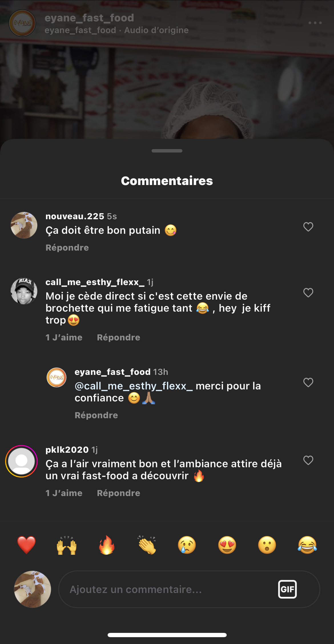Open the three-dots more options menu
The height and width of the screenshot is (644, 334).
click(315, 23)
